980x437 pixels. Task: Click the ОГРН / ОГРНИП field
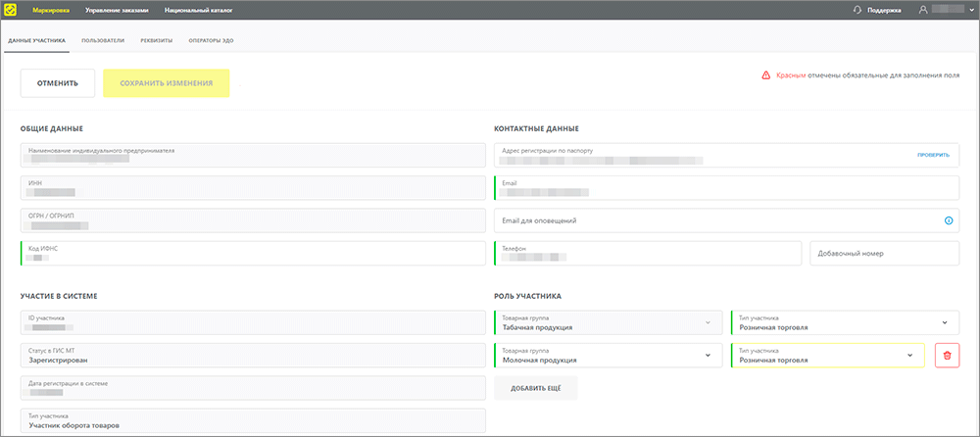253,220
